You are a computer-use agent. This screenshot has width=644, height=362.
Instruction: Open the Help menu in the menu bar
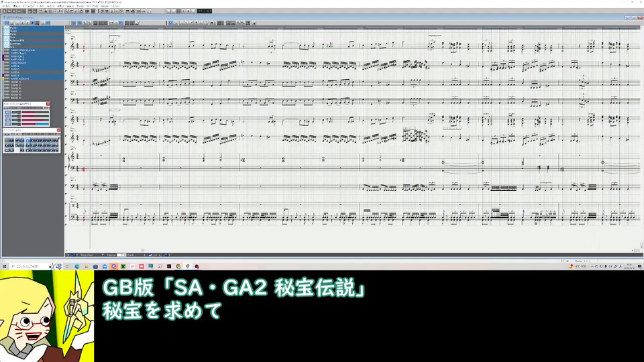pyautogui.click(x=115, y=6)
